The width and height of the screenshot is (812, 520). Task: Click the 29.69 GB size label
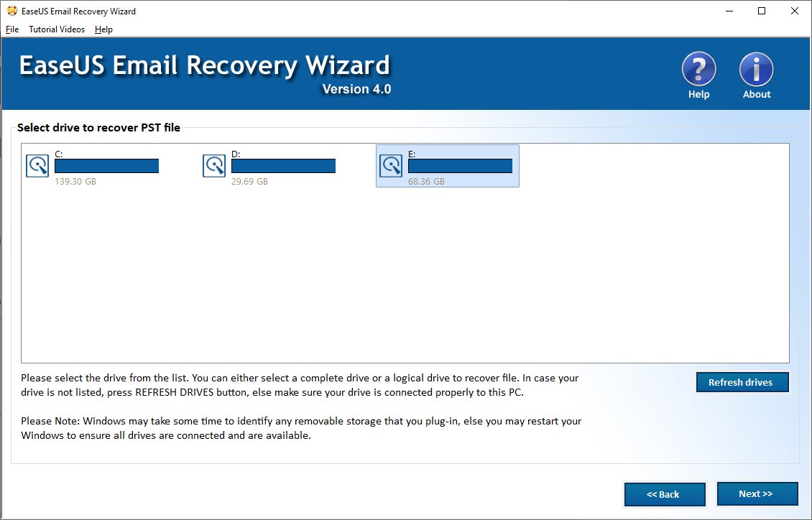pyautogui.click(x=249, y=182)
